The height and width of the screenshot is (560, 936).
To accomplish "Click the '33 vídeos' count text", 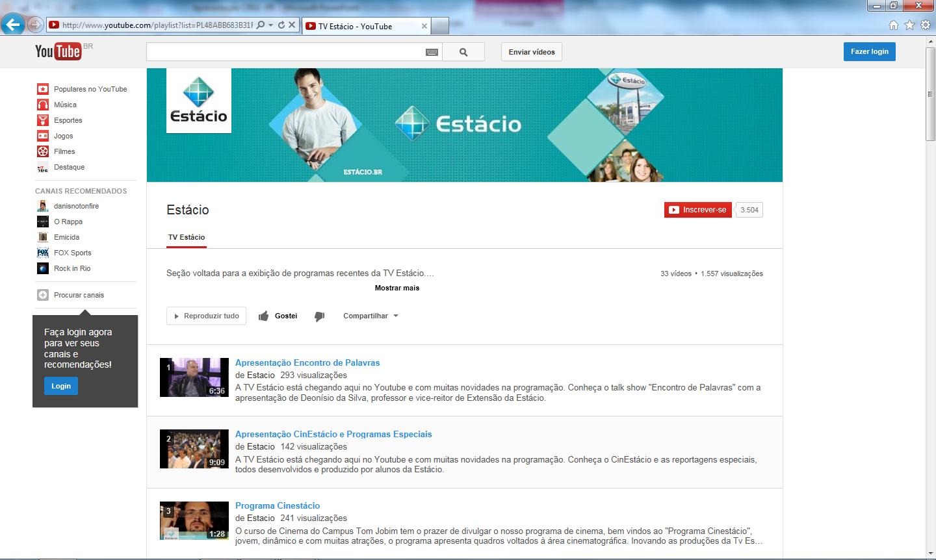I will click(x=676, y=274).
